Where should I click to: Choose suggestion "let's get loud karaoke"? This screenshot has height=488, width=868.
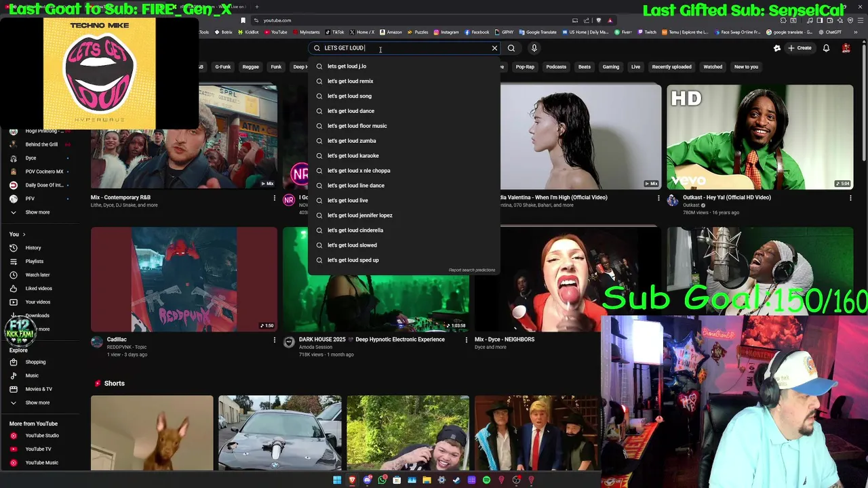[x=404, y=156]
